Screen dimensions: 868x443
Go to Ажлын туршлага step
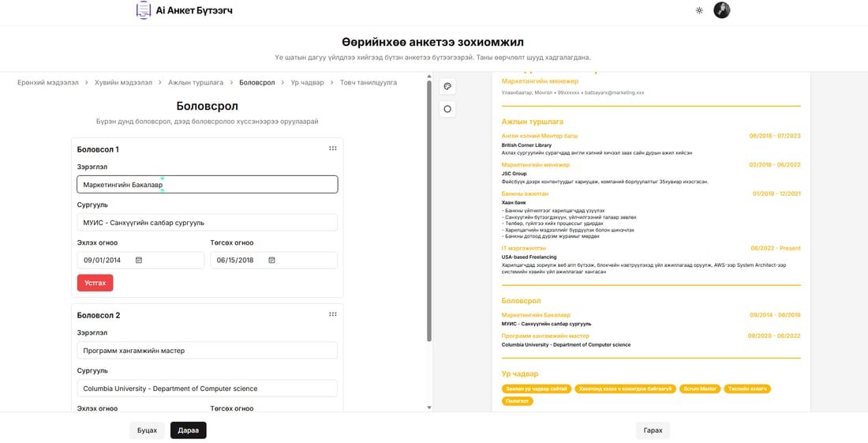tap(196, 82)
